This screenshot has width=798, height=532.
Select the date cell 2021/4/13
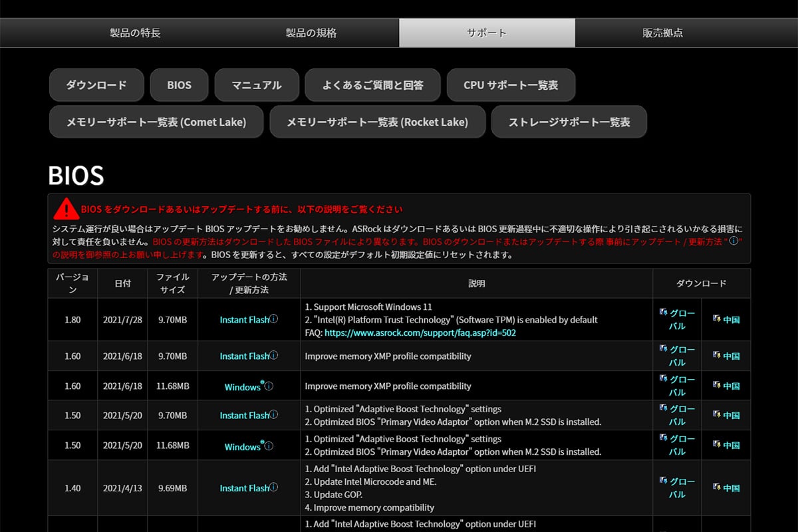tap(122, 488)
